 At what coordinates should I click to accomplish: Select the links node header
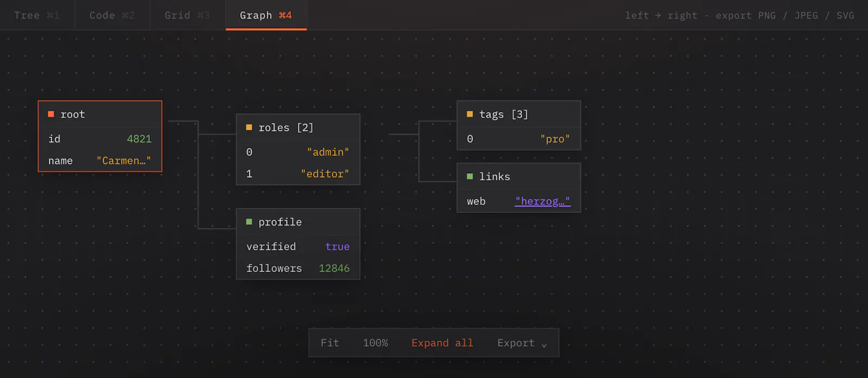point(519,177)
